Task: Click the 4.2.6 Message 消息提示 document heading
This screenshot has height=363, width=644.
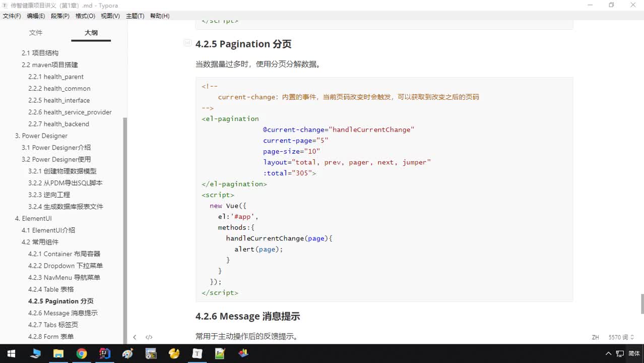Action: tap(247, 317)
